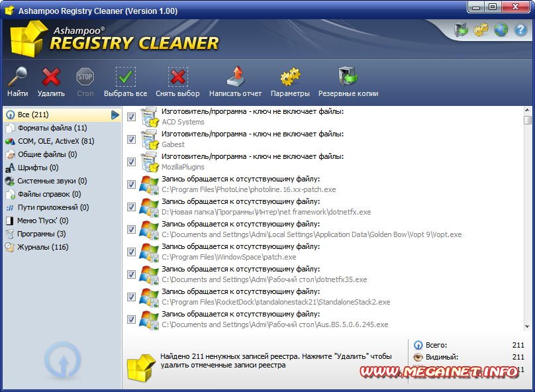Toggle checkbox for photoline.16.xx-patch.exe entry

(131, 185)
